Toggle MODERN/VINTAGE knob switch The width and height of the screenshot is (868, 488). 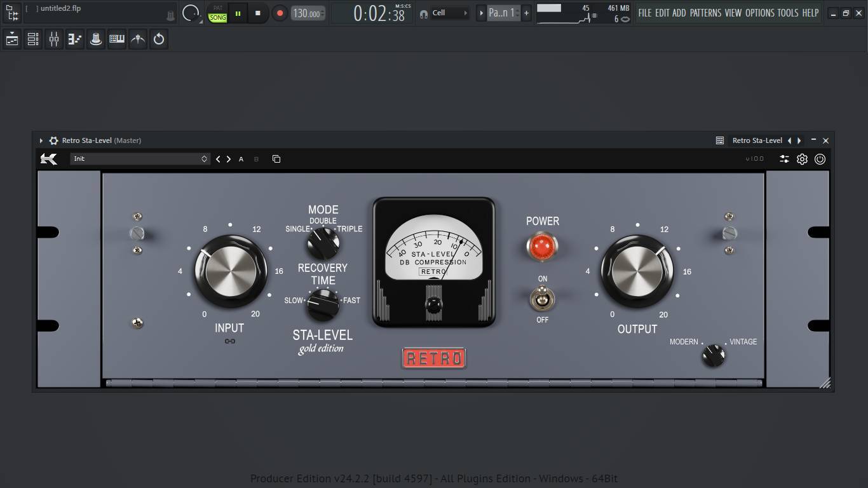pos(713,355)
